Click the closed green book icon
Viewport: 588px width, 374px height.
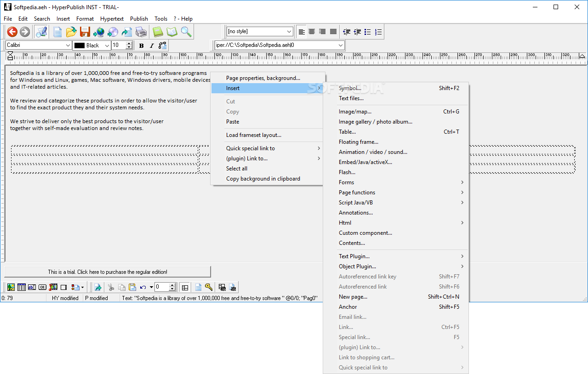click(x=158, y=32)
